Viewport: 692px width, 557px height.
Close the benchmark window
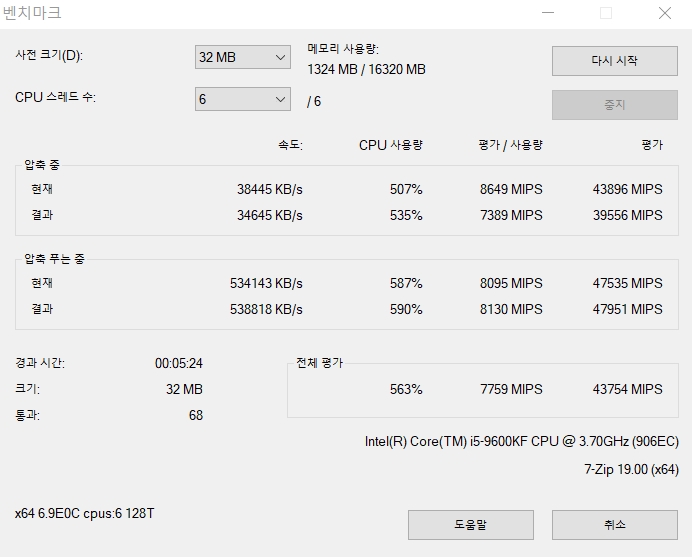(x=665, y=13)
